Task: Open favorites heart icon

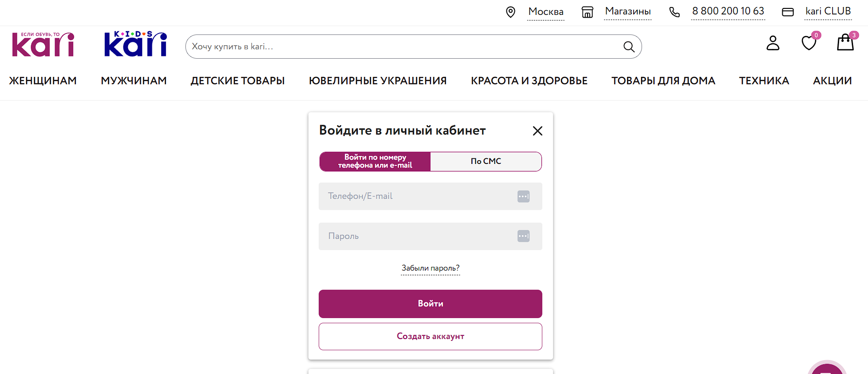Action: [809, 43]
